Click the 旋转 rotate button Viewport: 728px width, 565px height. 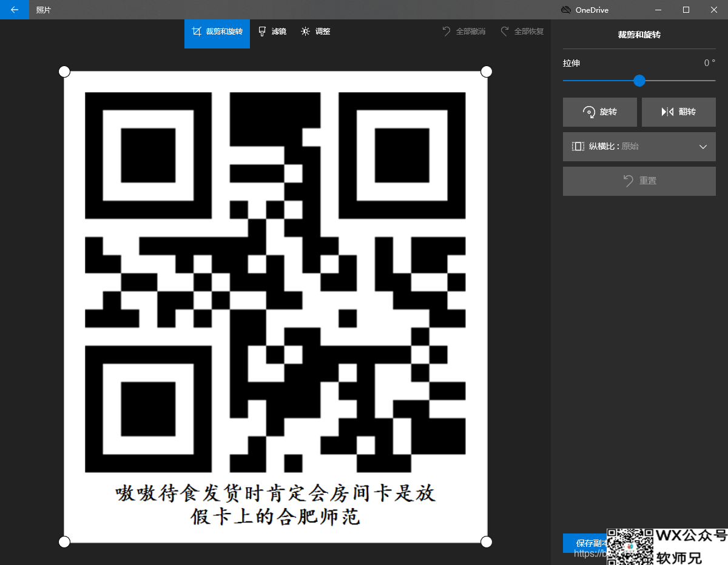(x=599, y=112)
